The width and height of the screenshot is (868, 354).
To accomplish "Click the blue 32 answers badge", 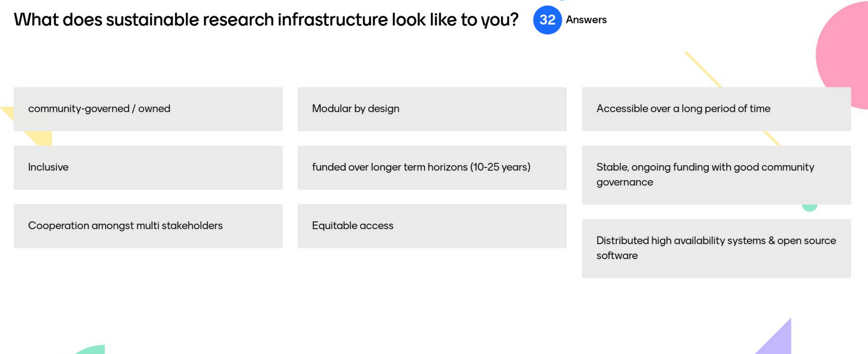I will [547, 20].
